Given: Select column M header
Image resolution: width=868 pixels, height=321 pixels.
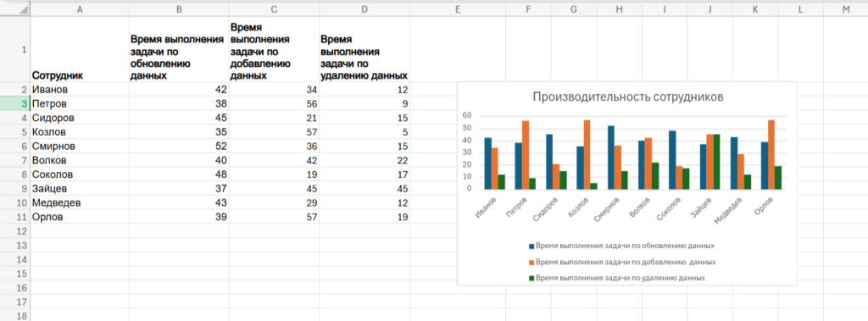Looking at the screenshot, I should (x=845, y=9).
